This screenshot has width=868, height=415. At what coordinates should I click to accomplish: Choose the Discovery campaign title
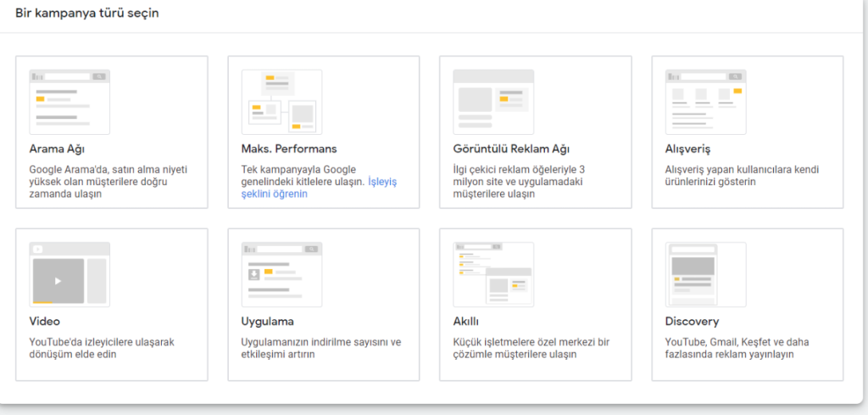coord(692,322)
